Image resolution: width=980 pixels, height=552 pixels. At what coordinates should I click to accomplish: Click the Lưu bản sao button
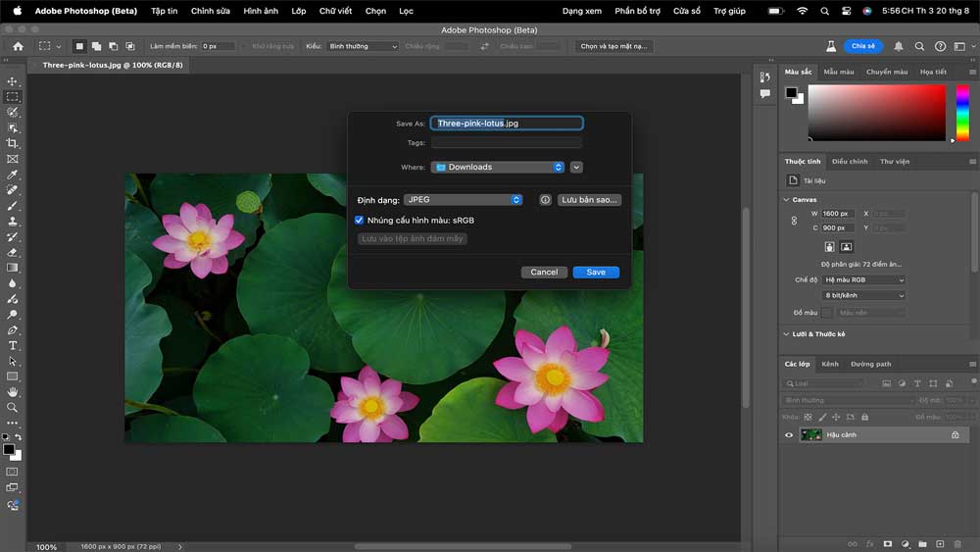(x=589, y=200)
